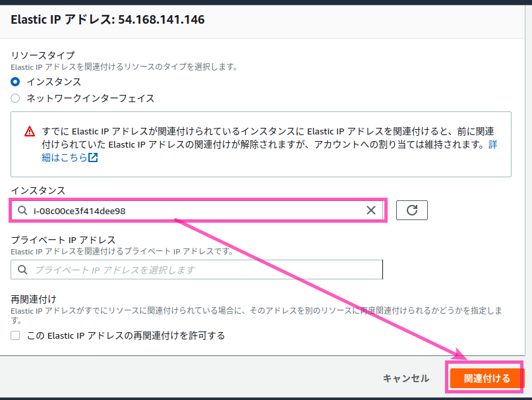The height and width of the screenshot is (400, 532).
Task: Clear the instance field with the X icon
Action: point(371,210)
